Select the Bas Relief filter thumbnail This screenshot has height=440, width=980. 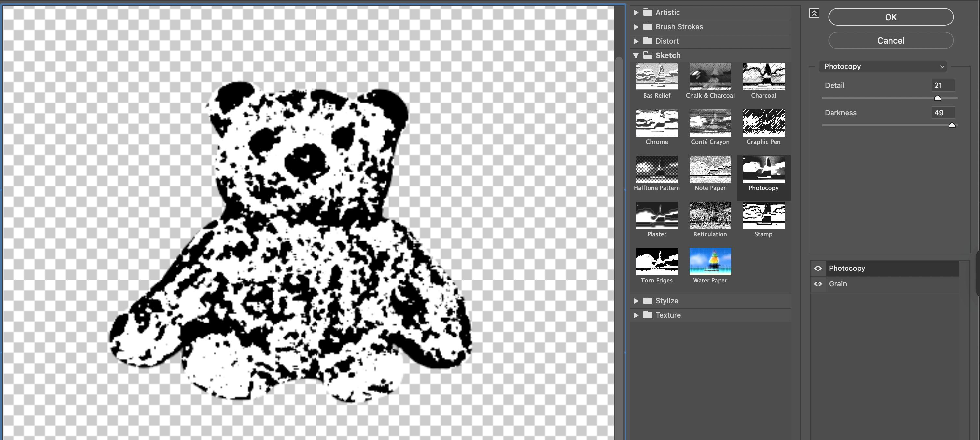click(657, 76)
